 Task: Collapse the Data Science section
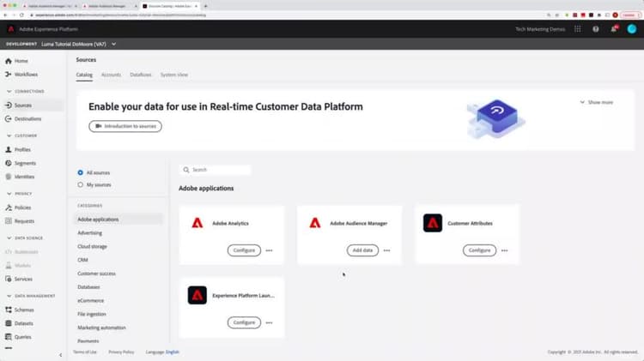pyautogui.click(x=9, y=238)
